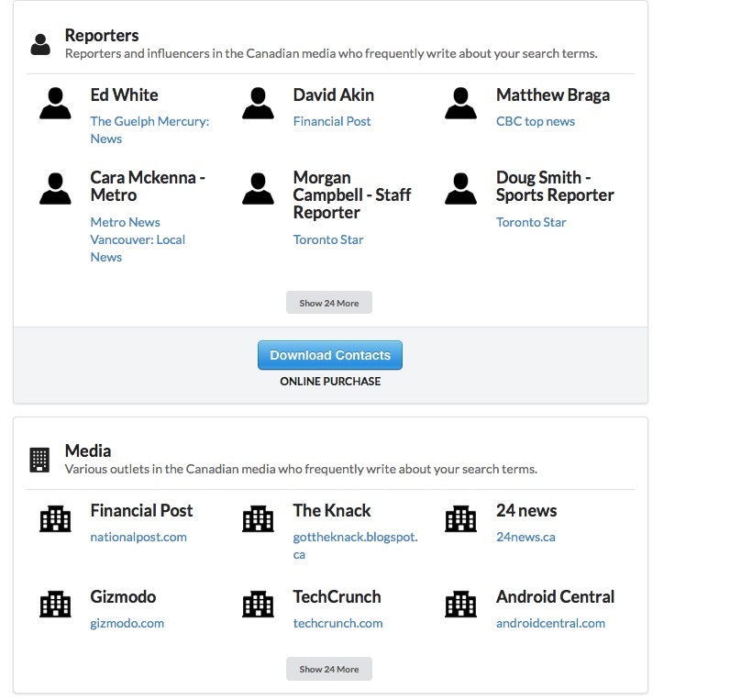Click the ONLINE PURCHASE label

point(330,382)
